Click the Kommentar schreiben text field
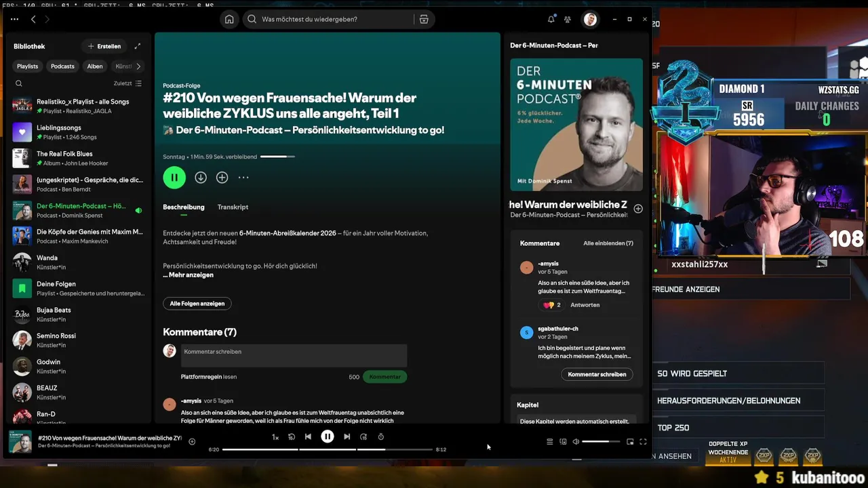The width and height of the screenshot is (868, 488). [x=294, y=356]
